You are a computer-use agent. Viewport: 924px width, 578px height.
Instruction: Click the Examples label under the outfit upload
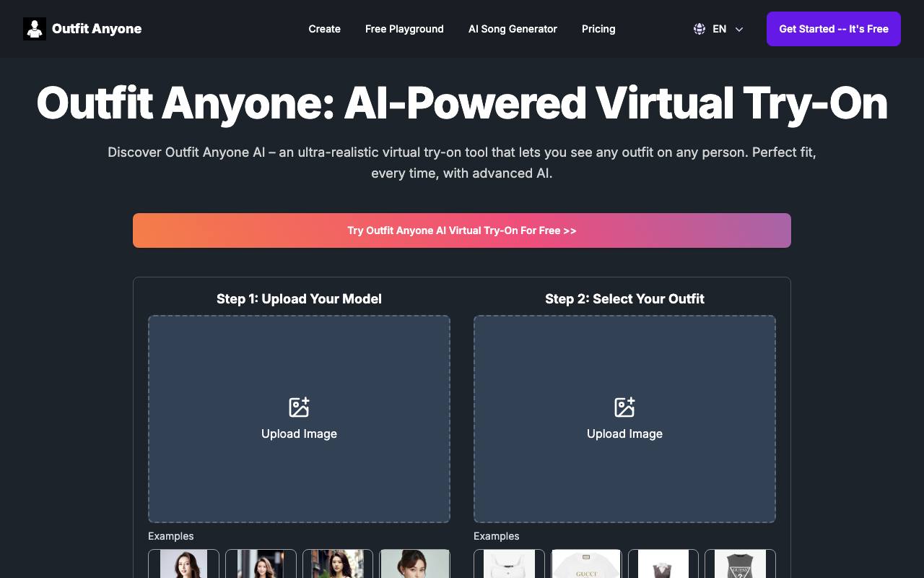point(497,536)
